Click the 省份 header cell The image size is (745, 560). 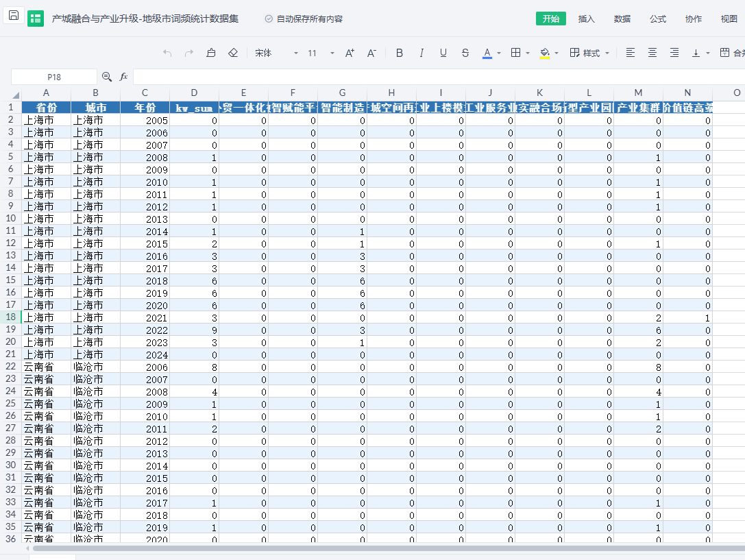pos(46,108)
